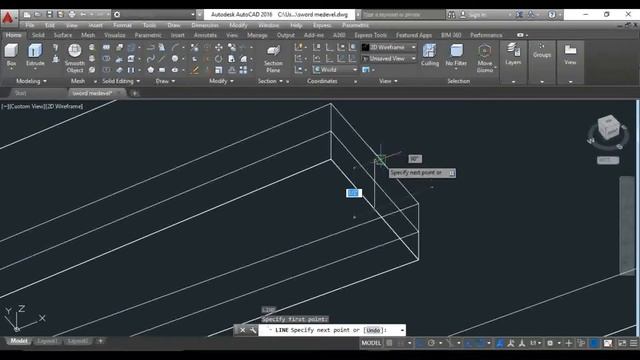Select the Polygon tool in Draw panel

click(150, 70)
